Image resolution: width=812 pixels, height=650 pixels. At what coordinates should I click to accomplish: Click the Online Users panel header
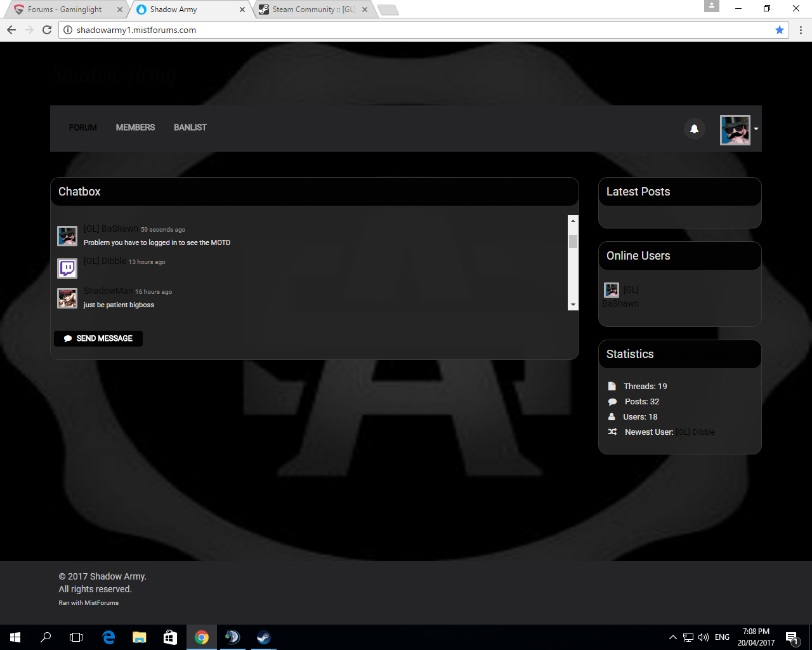[680, 256]
